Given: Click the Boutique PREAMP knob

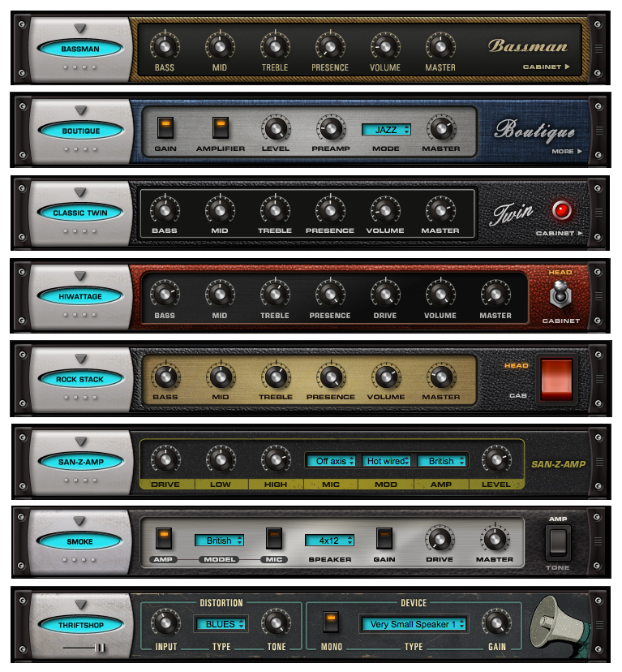Looking at the screenshot, I should pos(330,127).
